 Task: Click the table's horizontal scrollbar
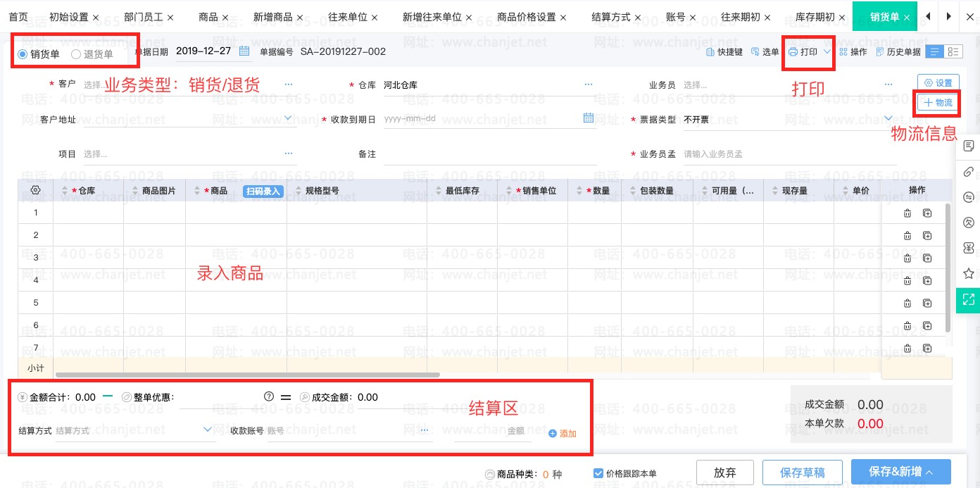point(247,375)
